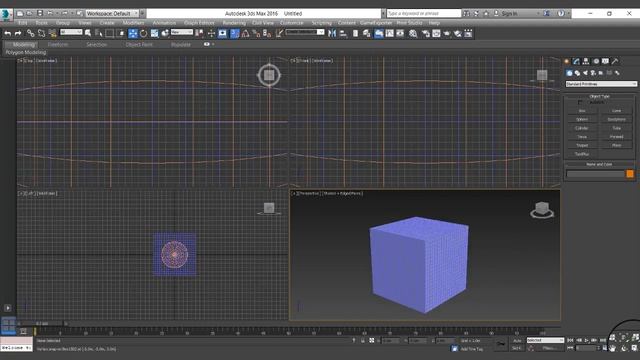Viewport: 640px width, 360px height.
Task: Toggle the Spinner Snap button
Action: pos(267,33)
